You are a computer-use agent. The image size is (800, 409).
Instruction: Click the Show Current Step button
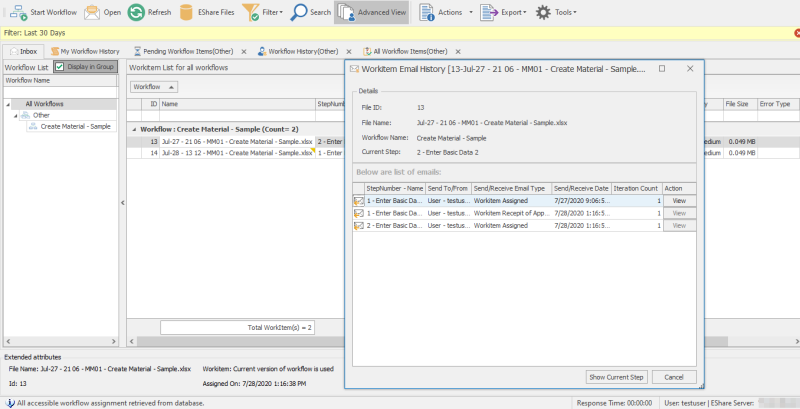[616, 376]
